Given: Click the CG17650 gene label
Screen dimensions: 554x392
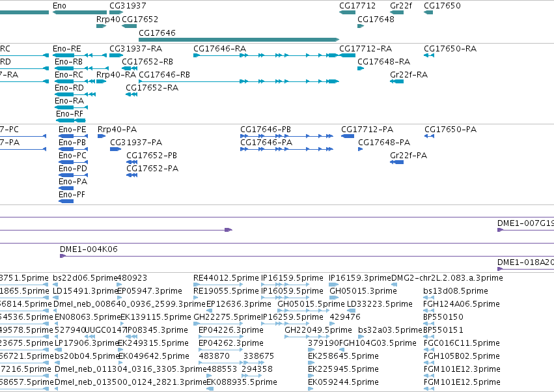Looking at the screenshot, I should point(442,6).
